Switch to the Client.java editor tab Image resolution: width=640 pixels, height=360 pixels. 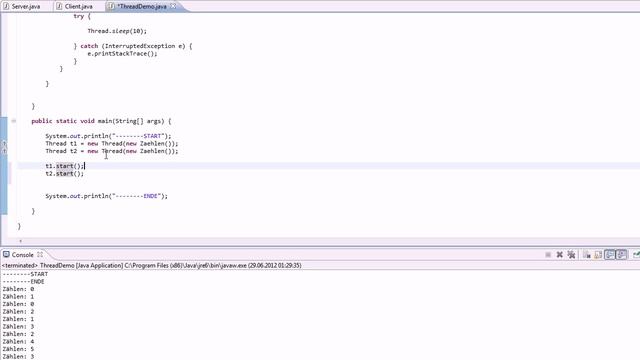pyautogui.click(x=78, y=7)
